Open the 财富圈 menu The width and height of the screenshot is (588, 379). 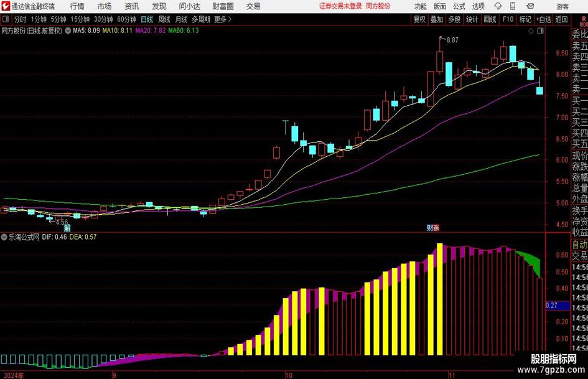point(223,6)
